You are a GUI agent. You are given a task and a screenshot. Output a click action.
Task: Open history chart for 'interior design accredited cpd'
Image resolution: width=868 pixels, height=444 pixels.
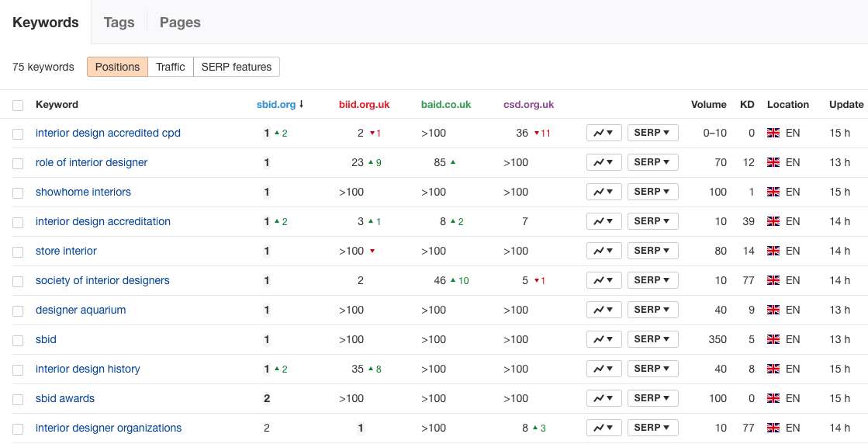click(604, 133)
